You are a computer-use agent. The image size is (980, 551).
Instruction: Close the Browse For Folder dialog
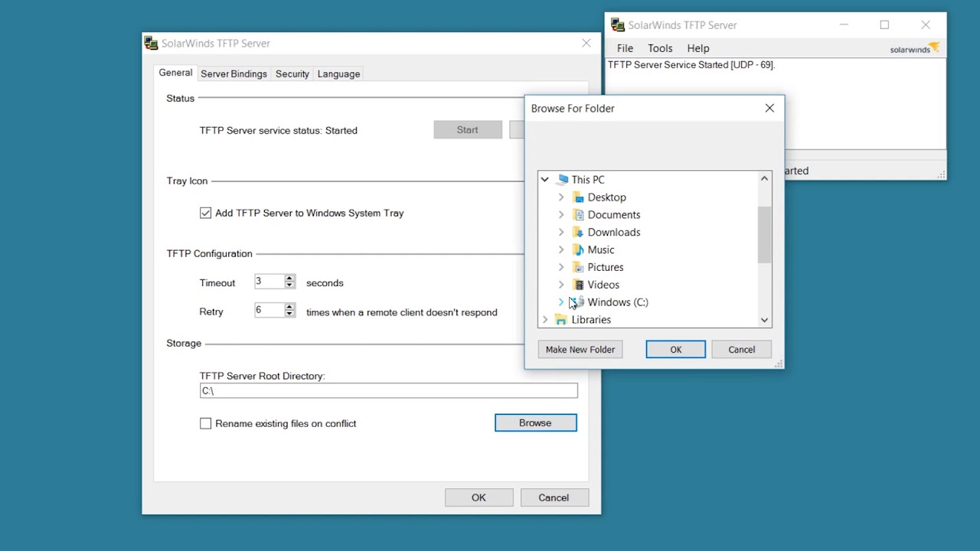click(769, 109)
